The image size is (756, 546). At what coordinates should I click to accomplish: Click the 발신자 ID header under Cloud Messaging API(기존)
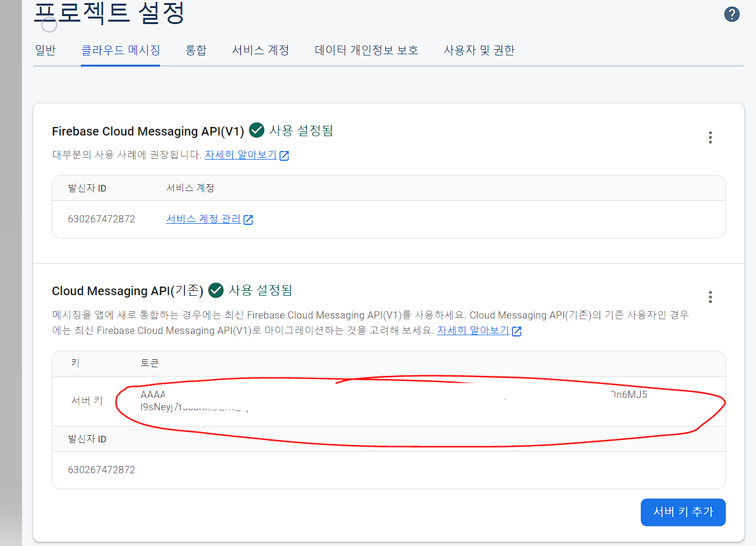coord(87,439)
